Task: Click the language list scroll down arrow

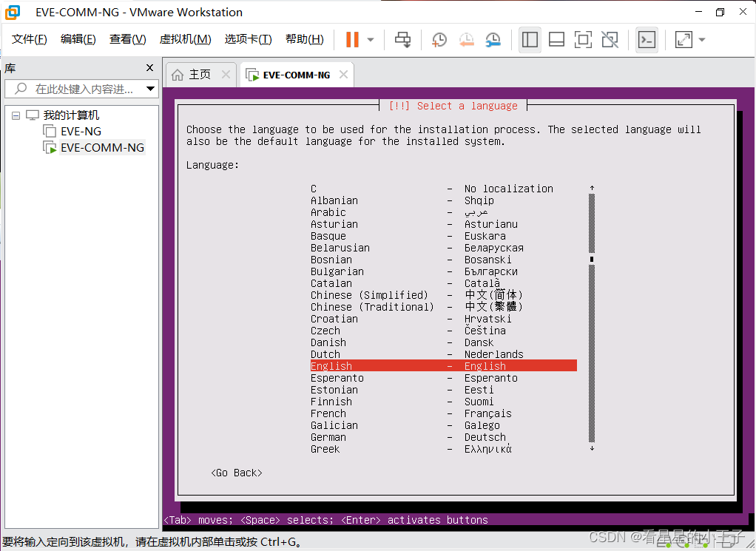Action: (592, 448)
